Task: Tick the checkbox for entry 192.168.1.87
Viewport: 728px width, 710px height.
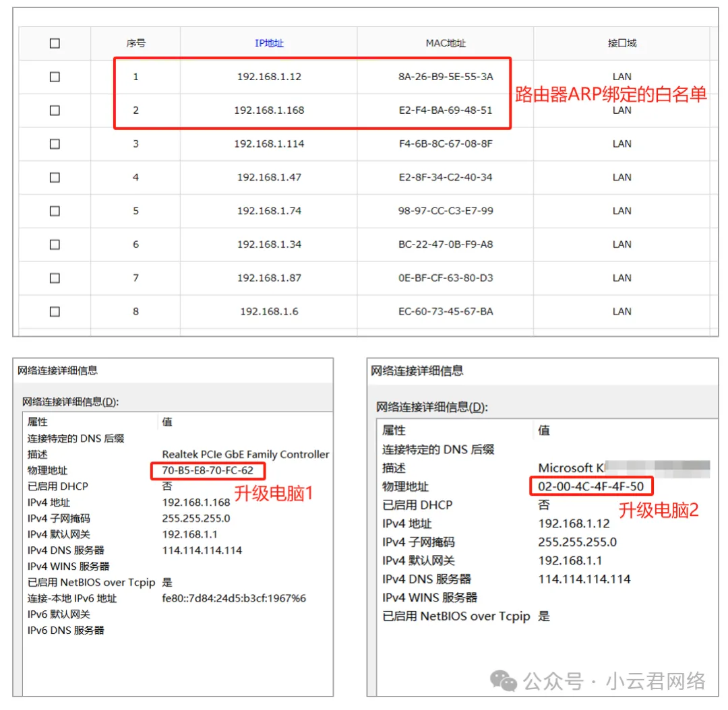Action: coord(55,278)
